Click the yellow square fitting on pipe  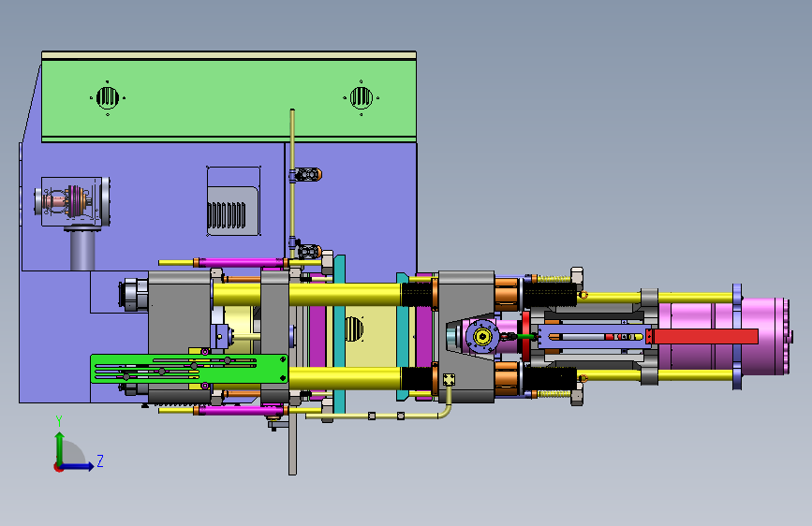coord(449,380)
